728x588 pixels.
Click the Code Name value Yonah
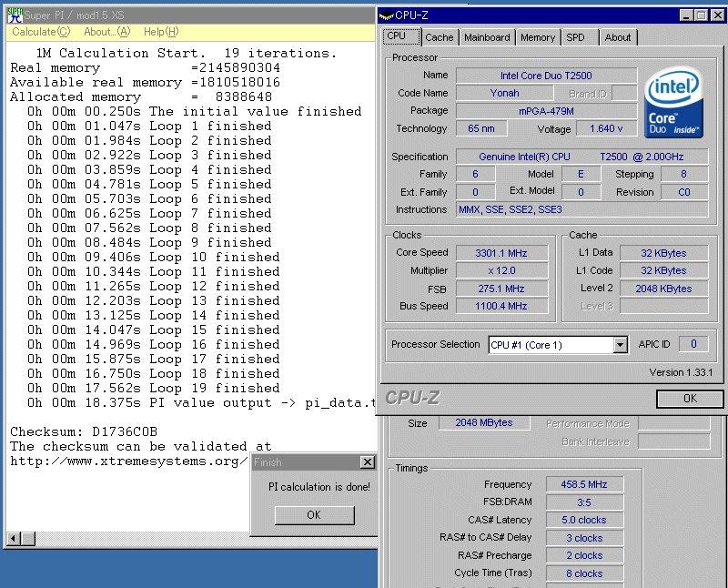point(504,93)
